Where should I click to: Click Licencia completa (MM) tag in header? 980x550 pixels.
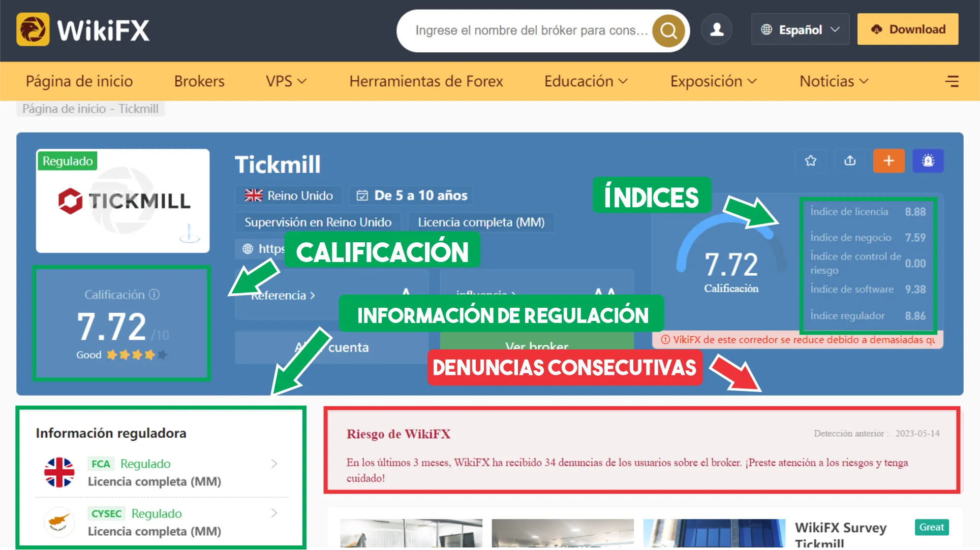[x=481, y=222]
